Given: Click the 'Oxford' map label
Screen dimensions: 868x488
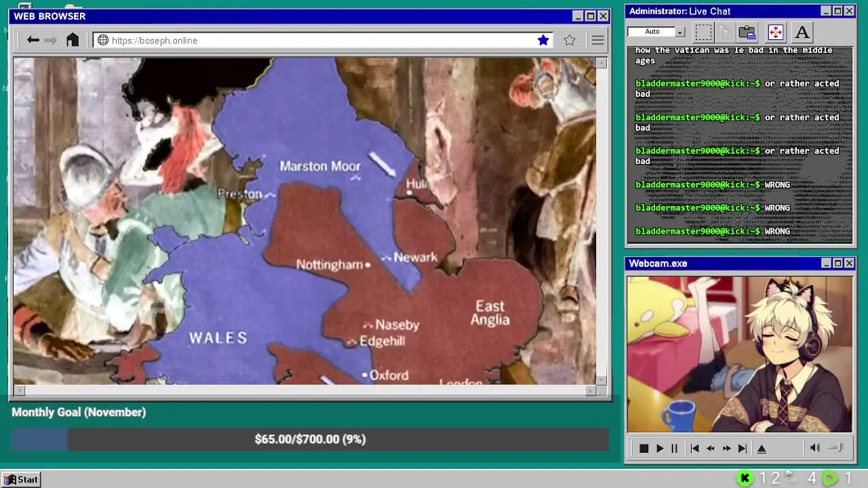Looking at the screenshot, I should pyautogui.click(x=389, y=375).
